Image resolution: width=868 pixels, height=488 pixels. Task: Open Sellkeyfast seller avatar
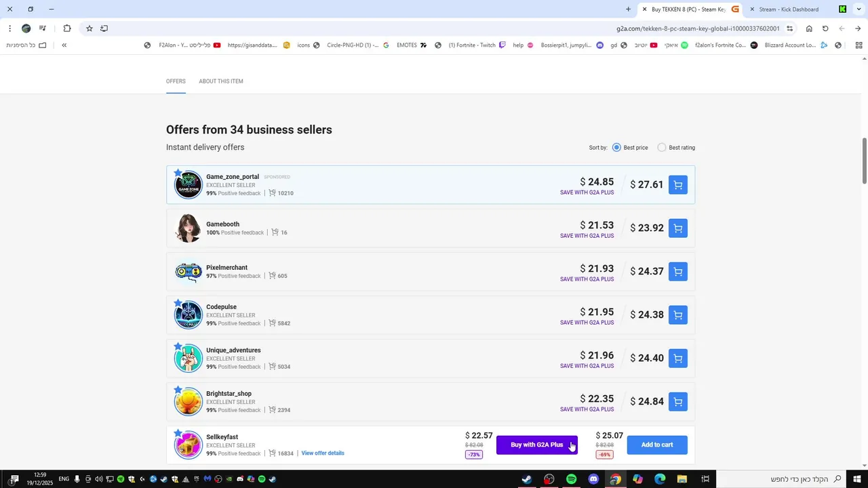pos(188,445)
